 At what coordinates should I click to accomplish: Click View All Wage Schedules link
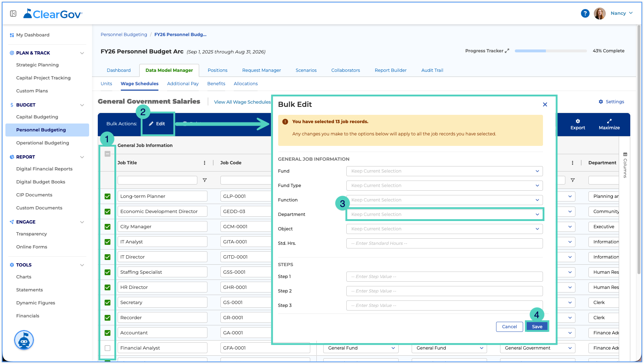(242, 102)
